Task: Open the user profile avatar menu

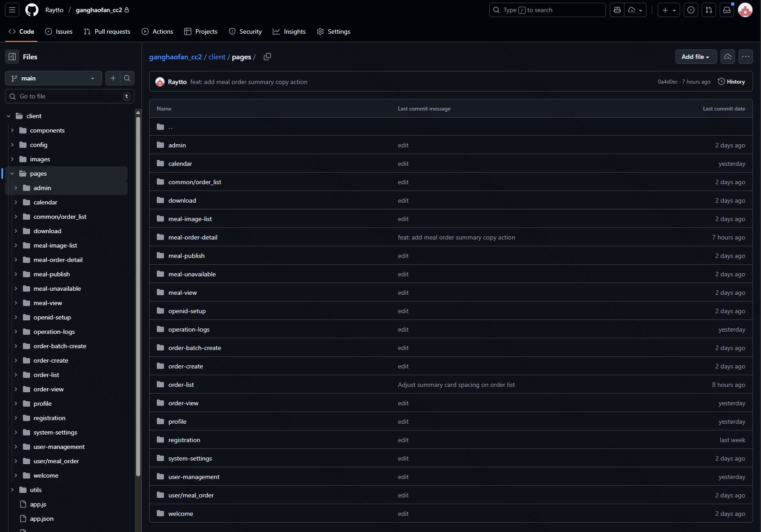Action: coord(745,10)
